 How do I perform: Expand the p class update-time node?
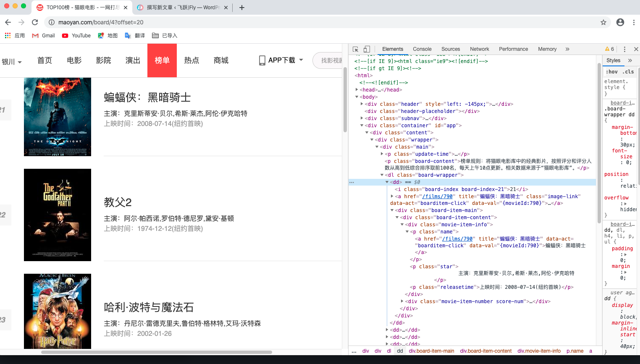[x=382, y=154]
